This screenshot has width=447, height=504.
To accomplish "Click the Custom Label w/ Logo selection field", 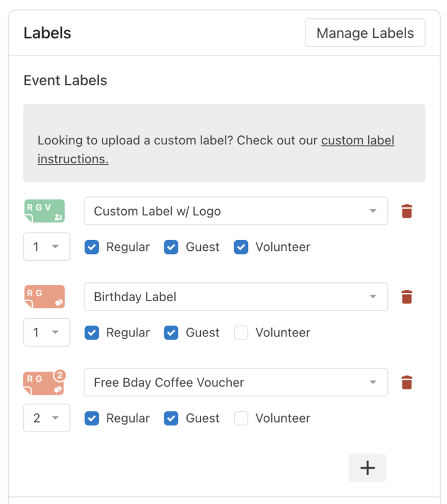I will pos(235,211).
